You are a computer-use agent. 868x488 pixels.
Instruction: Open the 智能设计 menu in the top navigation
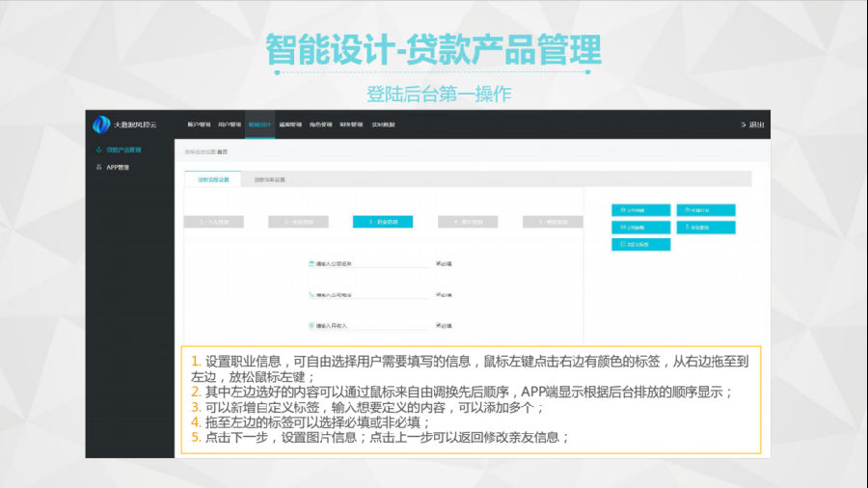pyautogui.click(x=259, y=124)
